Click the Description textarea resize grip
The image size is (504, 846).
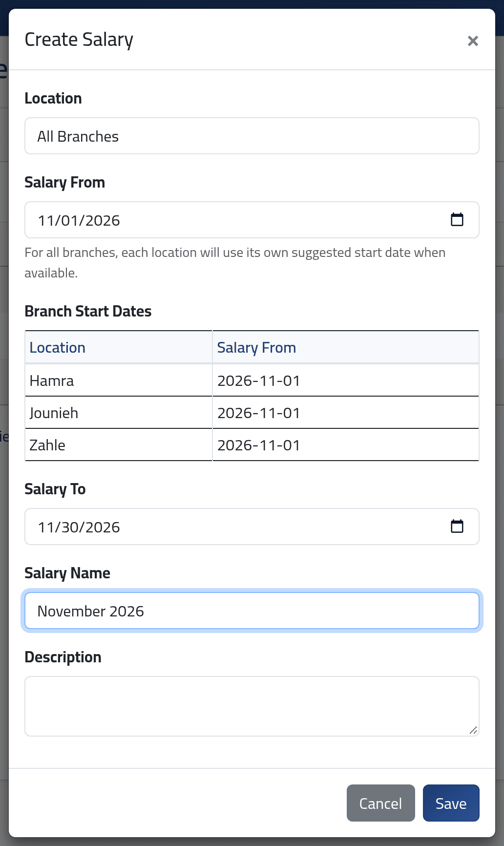point(473,730)
